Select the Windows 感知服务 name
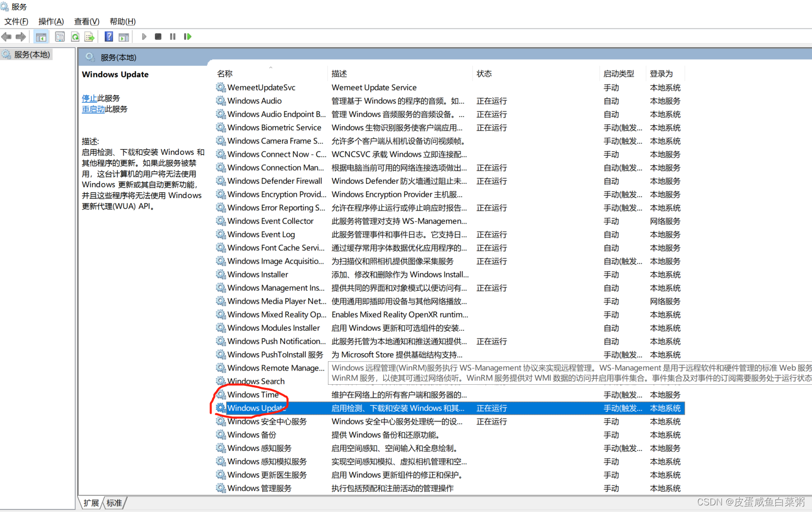812x512 pixels. pos(259,448)
